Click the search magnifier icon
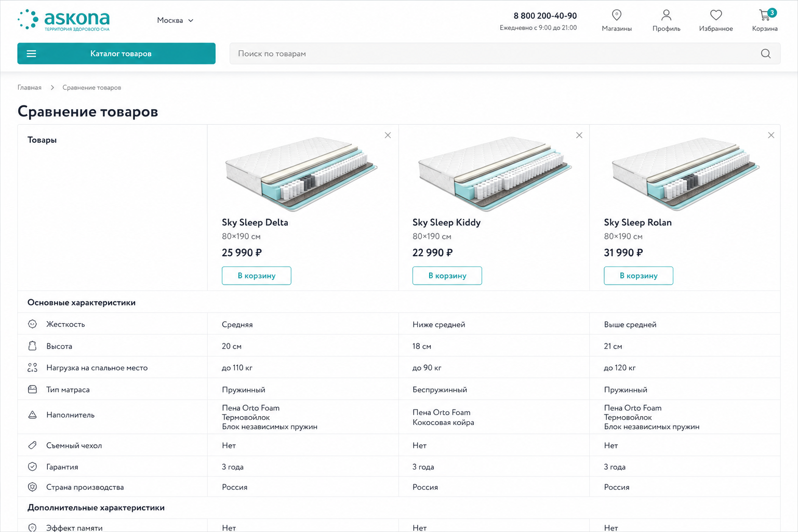This screenshot has height=532, width=798. [x=766, y=54]
